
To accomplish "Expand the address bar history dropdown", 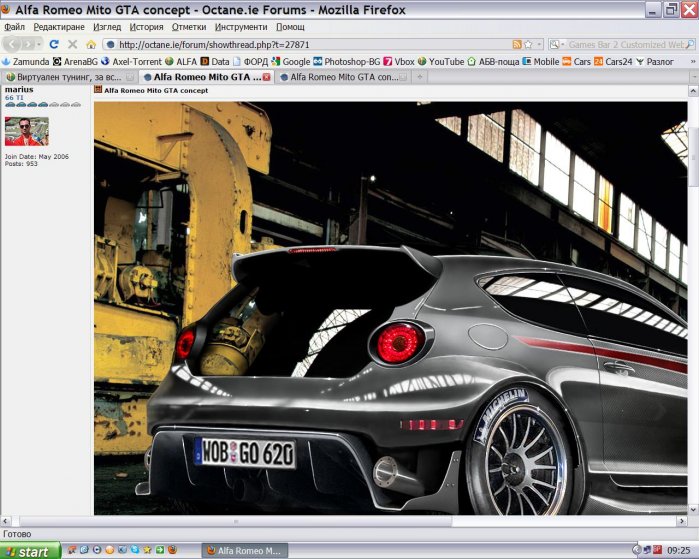I will click(539, 45).
